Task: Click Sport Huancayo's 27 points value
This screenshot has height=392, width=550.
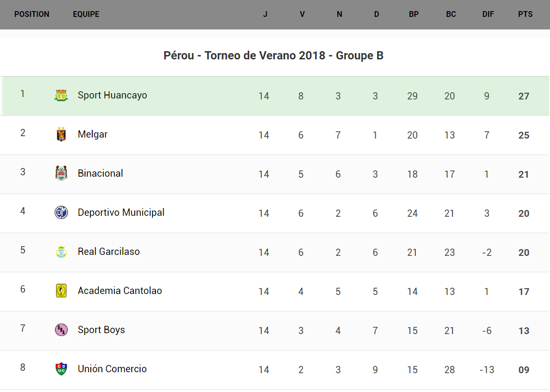Action: (x=524, y=96)
